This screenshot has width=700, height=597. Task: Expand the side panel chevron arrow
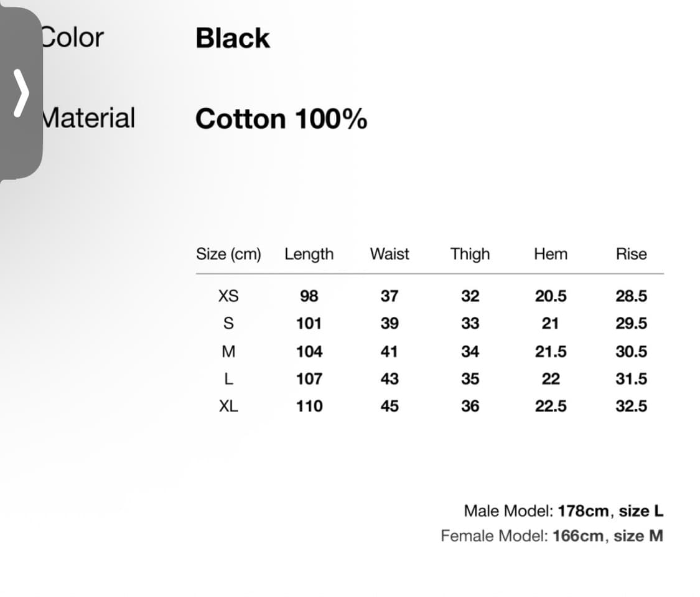tap(21, 92)
